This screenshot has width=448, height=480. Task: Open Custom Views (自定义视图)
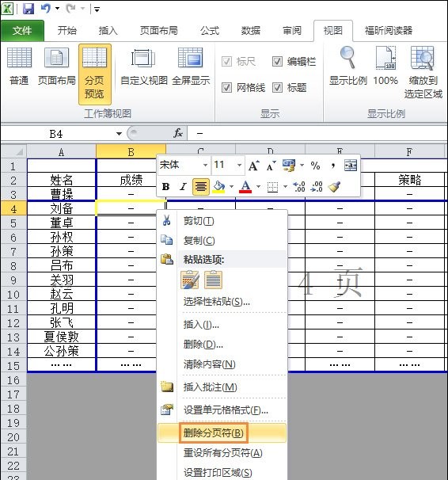144,67
